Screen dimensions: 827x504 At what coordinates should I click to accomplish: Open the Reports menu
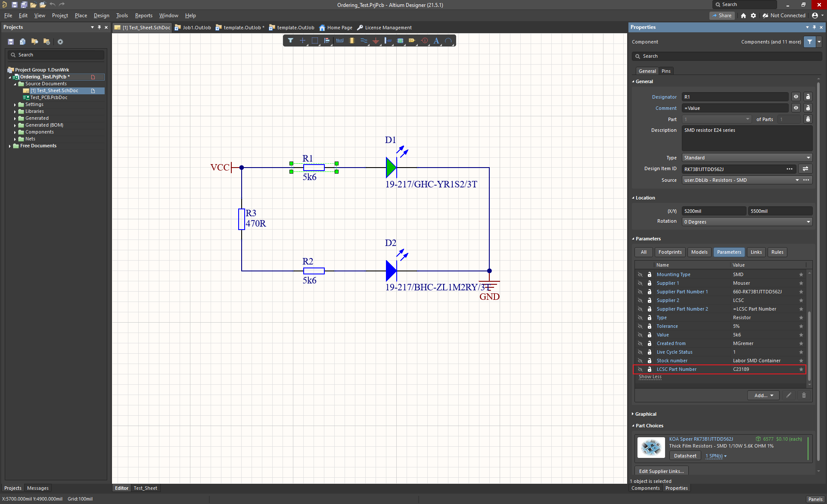143,16
